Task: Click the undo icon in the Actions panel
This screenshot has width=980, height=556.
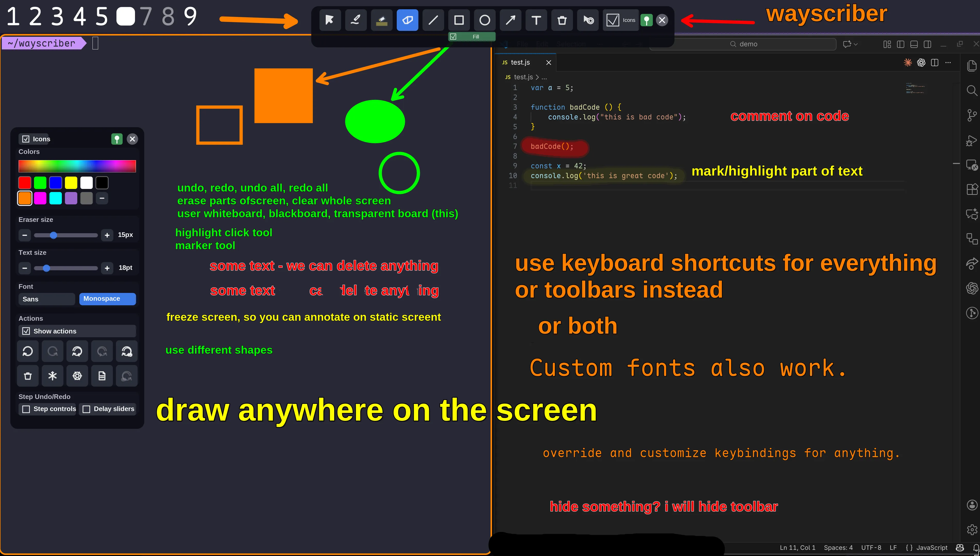Action: (28, 351)
